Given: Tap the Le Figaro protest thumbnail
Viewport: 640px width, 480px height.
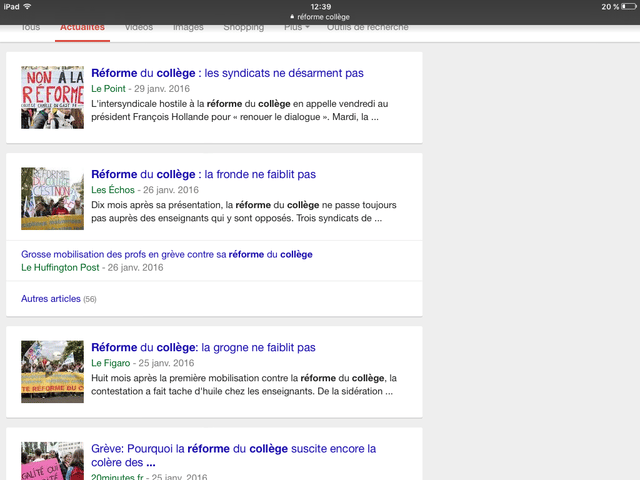Looking at the screenshot, I should coord(52,371).
